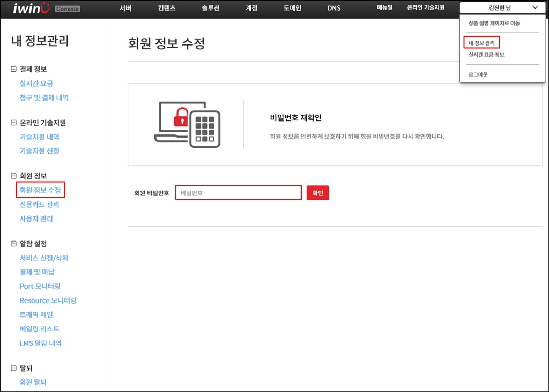Viewport: 549px width, 392px height.
Task: Open 기술지원 내역 link
Action: pyautogui.click(x=39, y=137)
